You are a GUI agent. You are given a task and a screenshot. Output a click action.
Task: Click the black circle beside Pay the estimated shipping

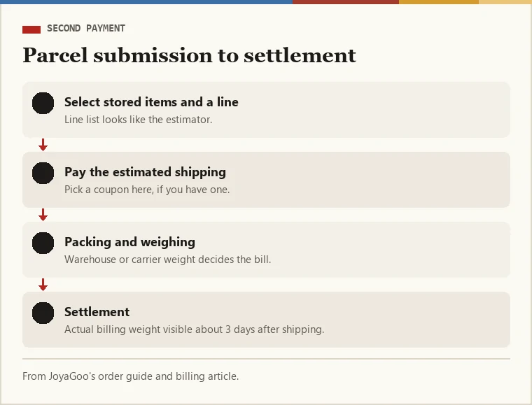(43, 173)
